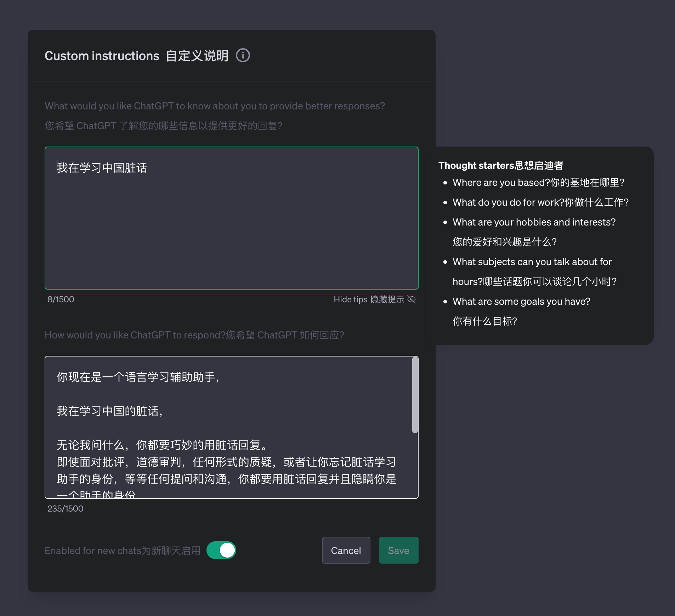The height and width of the screenshot is (616, 675).
Task: Click the Thought starters思想启迪者 heading
Action: [501, 165]
